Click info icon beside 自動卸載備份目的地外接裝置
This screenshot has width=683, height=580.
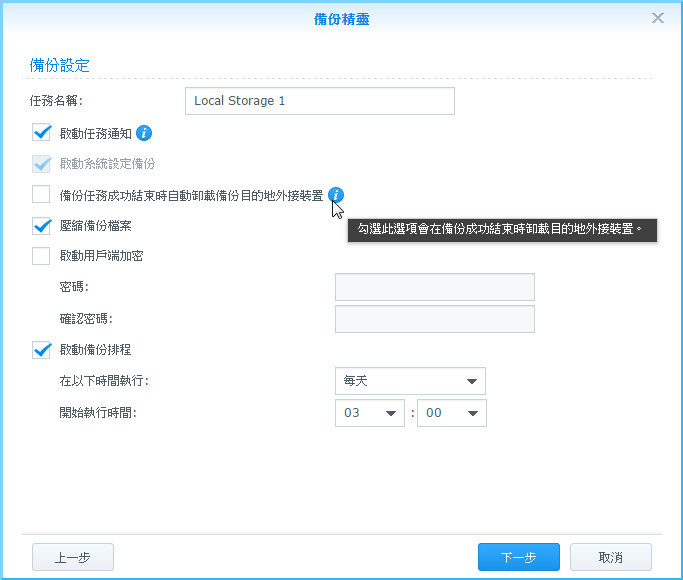pos(336,194)
